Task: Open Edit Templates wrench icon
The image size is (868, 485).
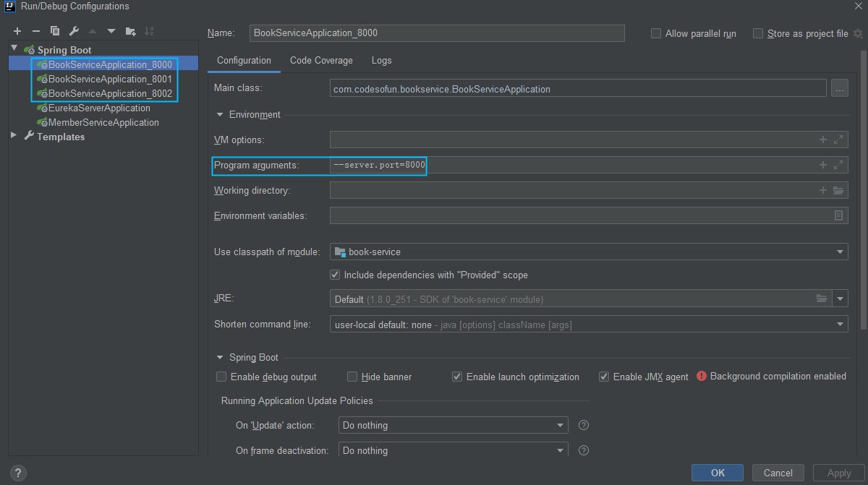Action: coord(74,31)
